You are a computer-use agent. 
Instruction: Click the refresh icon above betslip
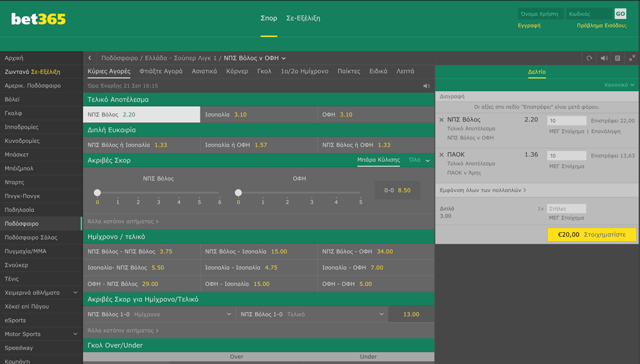(589, 58)
